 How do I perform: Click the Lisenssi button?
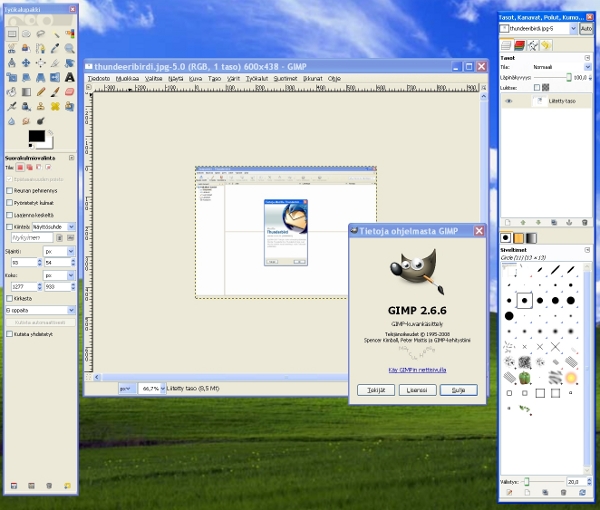[417, 390]
